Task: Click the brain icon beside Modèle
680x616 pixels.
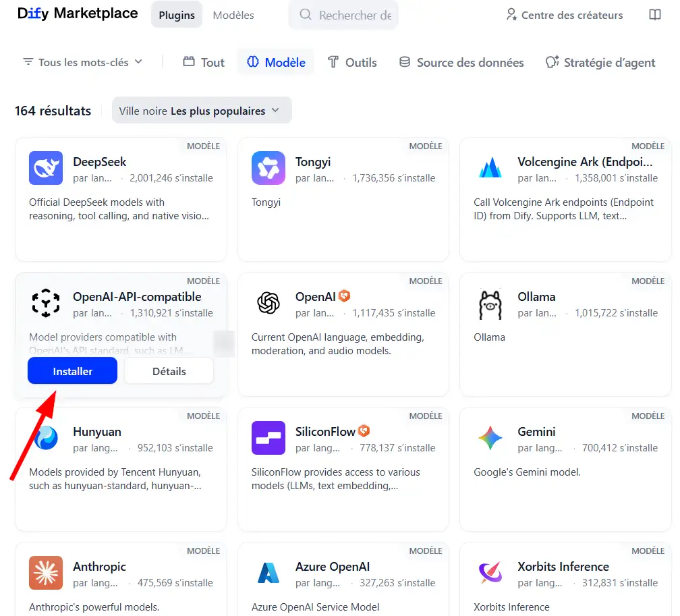Action: (253, 62)
